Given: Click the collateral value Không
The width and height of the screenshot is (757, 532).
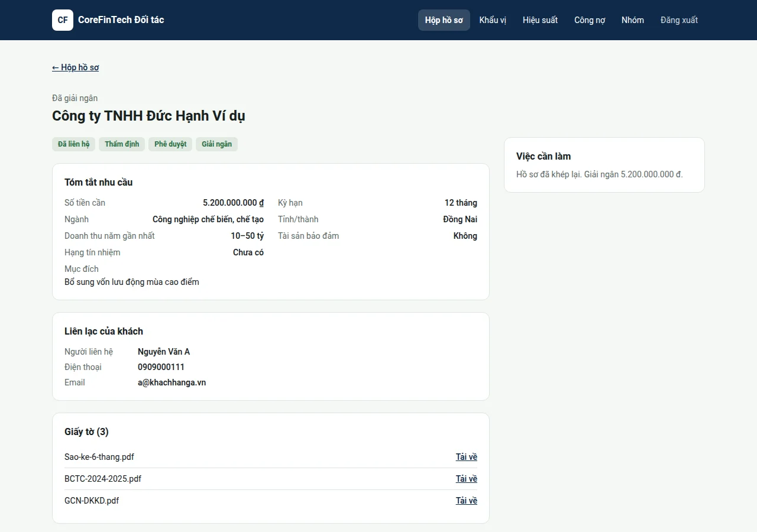Looking at the screenshot, I should 465,236.
